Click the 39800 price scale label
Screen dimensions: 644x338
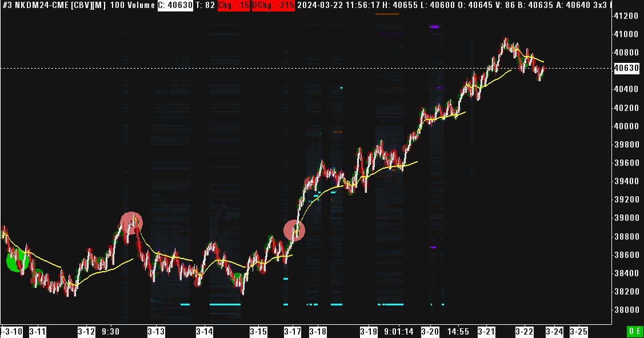(626, 145)
